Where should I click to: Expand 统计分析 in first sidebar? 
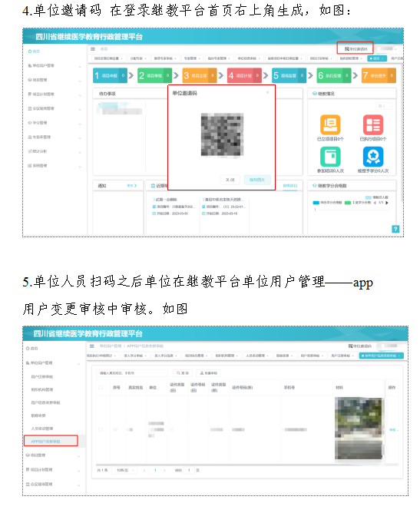[55, 151]
